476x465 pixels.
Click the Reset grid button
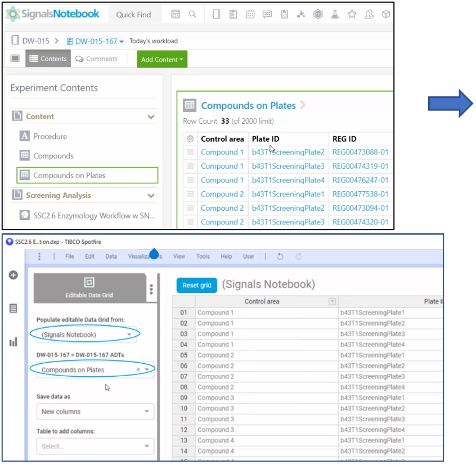point(197,286)
